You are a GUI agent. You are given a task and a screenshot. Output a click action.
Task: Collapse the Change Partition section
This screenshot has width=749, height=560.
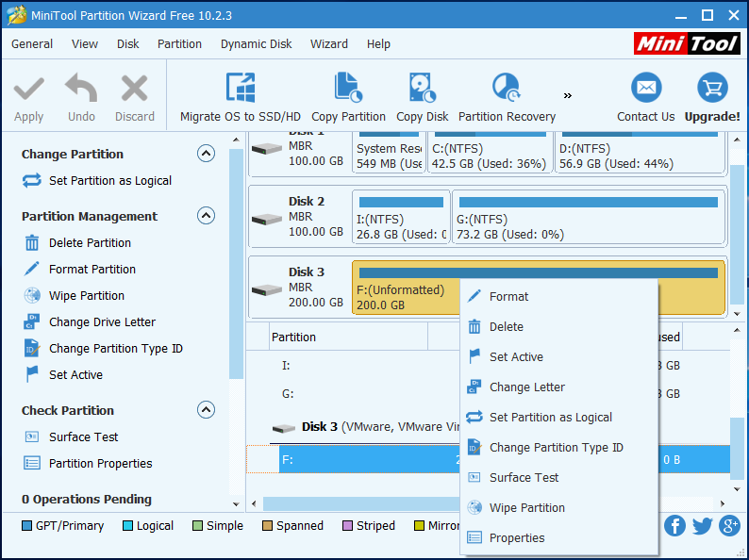(206, 154)
